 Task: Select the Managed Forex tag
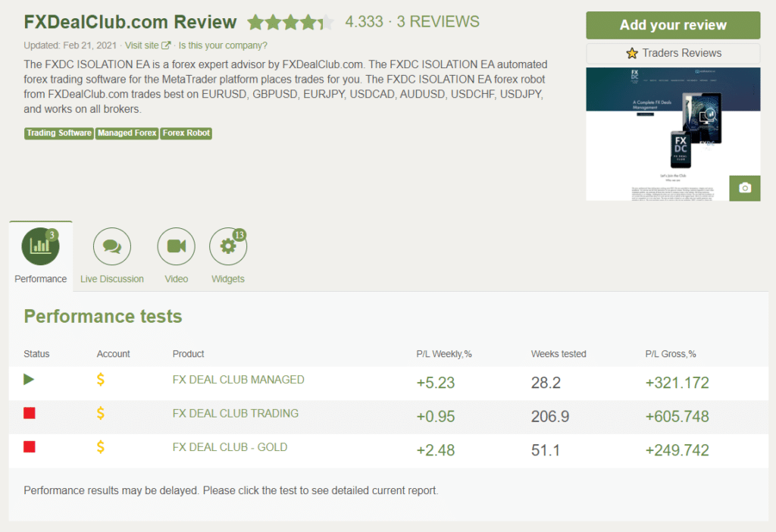tap(127, 133)
